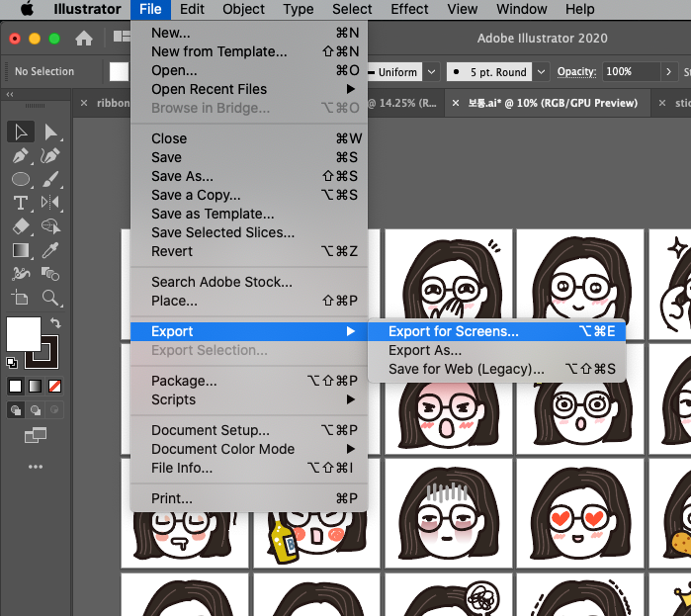The width and height of the screenshot is (691, 616).
Task: Select the Pen tool
Action: click(x=21, y=155)
